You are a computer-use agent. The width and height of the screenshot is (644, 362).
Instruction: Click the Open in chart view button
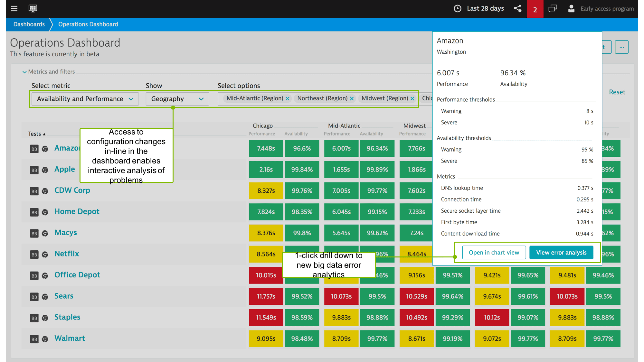[x=494, y=253]
